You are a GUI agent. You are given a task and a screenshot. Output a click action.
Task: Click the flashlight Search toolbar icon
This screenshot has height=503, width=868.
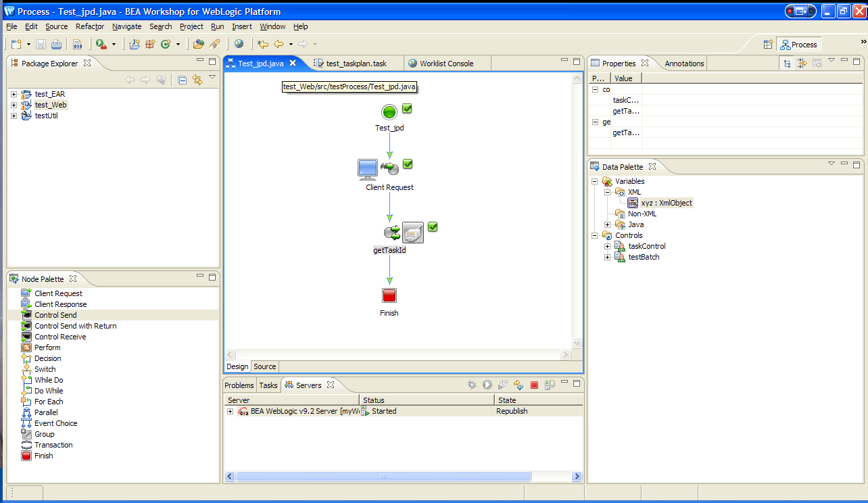pos(215,44)
